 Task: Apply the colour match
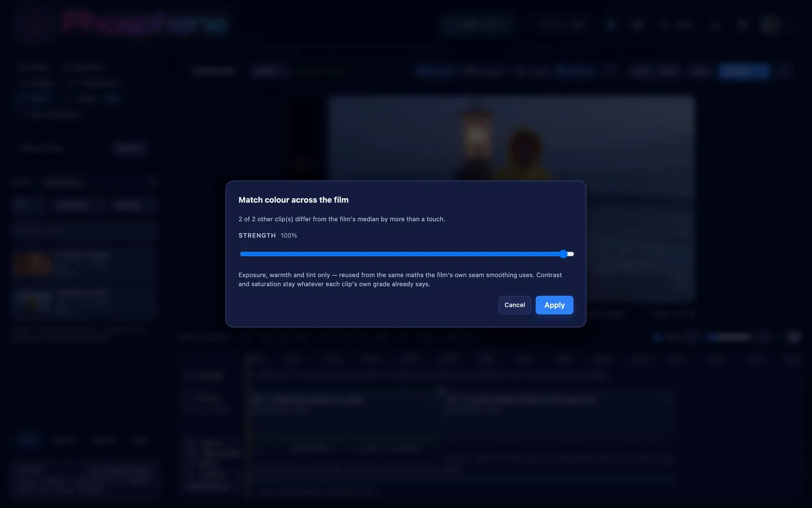click(554, 305)
